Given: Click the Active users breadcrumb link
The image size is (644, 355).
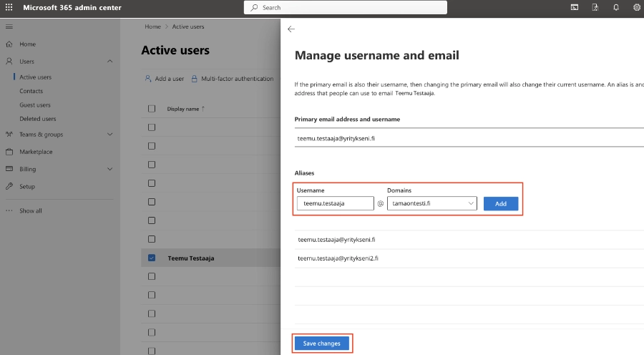Looking at the screenshot, I should tap(188, 26).
